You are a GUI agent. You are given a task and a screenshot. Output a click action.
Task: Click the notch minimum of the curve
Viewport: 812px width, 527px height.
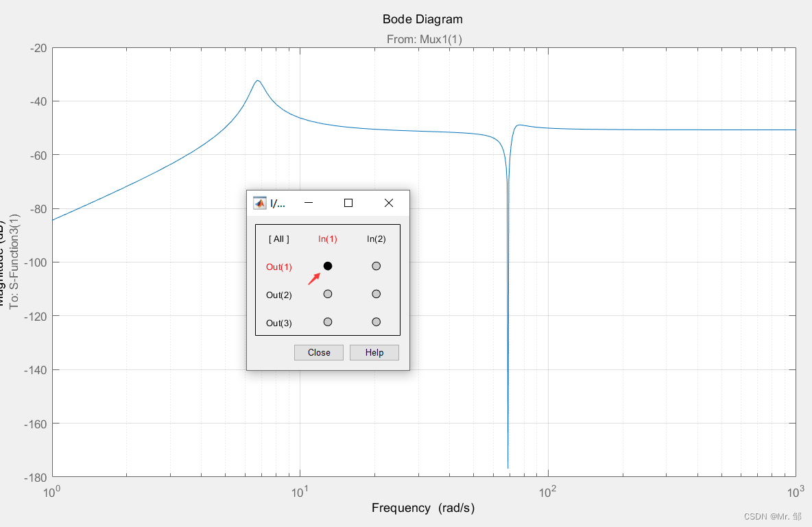click(x=508, y=467)
